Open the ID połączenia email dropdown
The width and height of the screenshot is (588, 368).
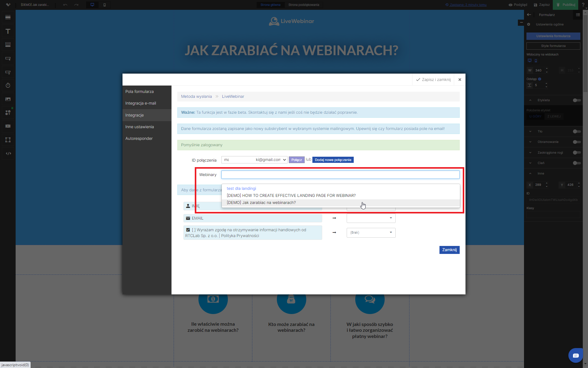click(x=254, y=160)
